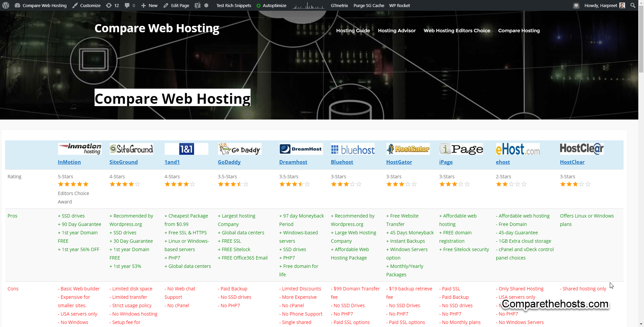Image resolution: width=644 pixels, height=327 pixels.
Task: Click the Dreamhost link in the comparison table
Action: [x=293, y=162]
